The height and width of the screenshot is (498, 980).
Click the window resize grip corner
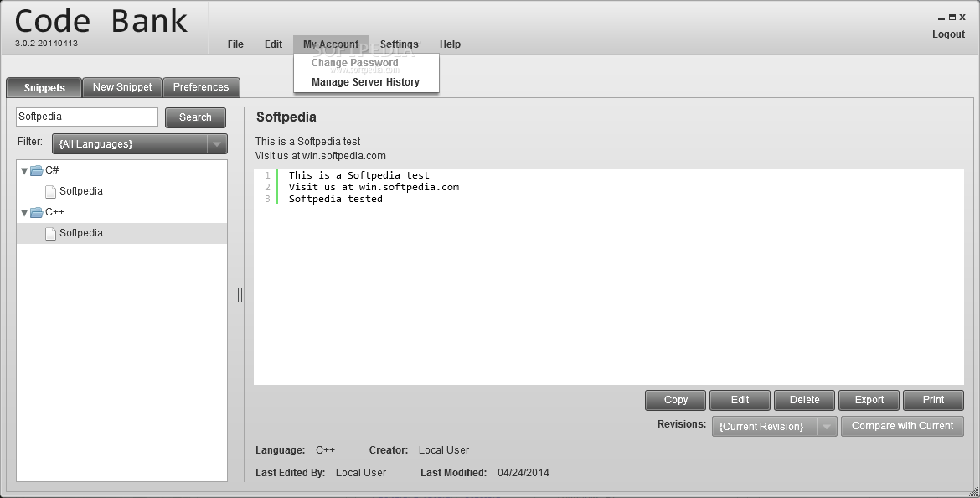[x=972, y=491]
